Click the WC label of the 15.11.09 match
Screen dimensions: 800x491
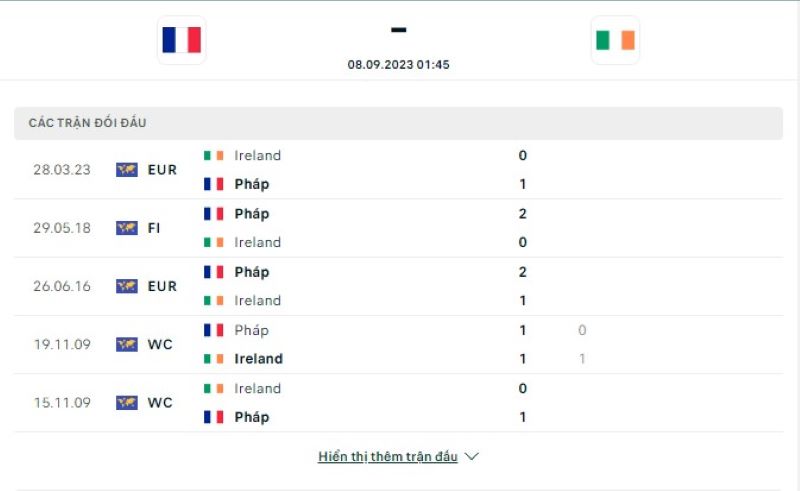point(160,403)
